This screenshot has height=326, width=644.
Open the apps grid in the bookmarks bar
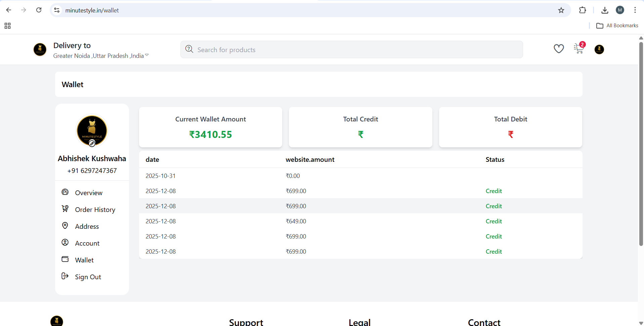point(7,26)
